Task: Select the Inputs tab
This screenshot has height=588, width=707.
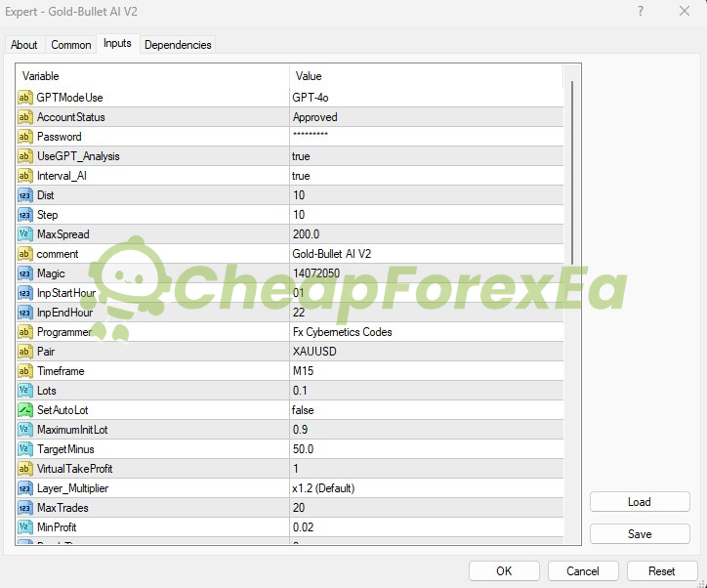Action: click(117, 43)
